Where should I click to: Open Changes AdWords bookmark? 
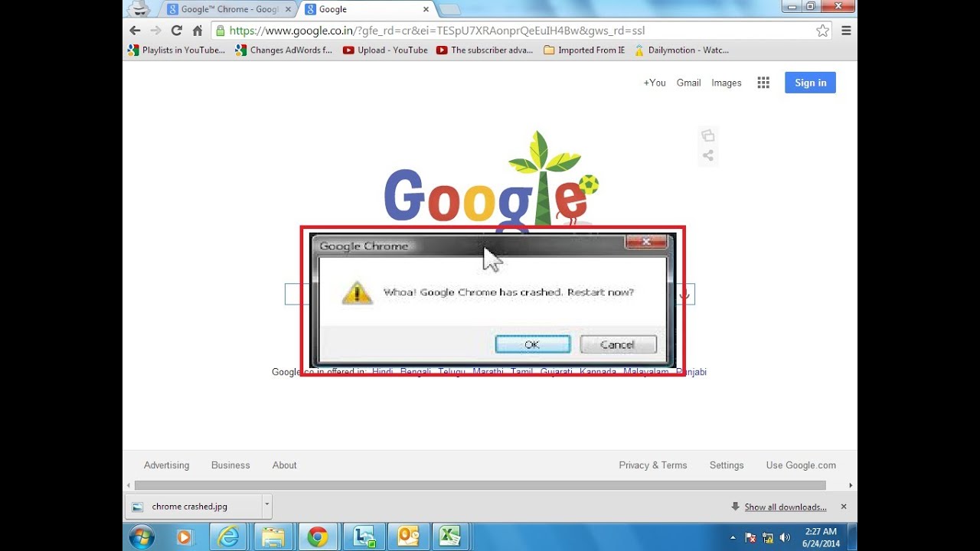(x=284, y=50)
